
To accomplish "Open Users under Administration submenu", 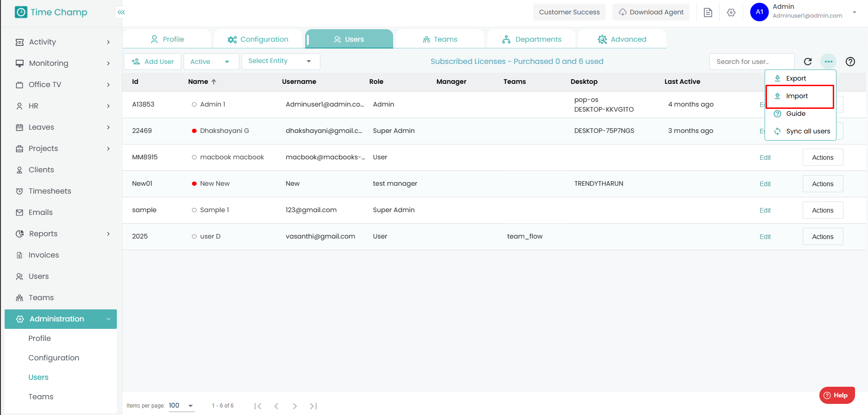I will click(38, 377).
